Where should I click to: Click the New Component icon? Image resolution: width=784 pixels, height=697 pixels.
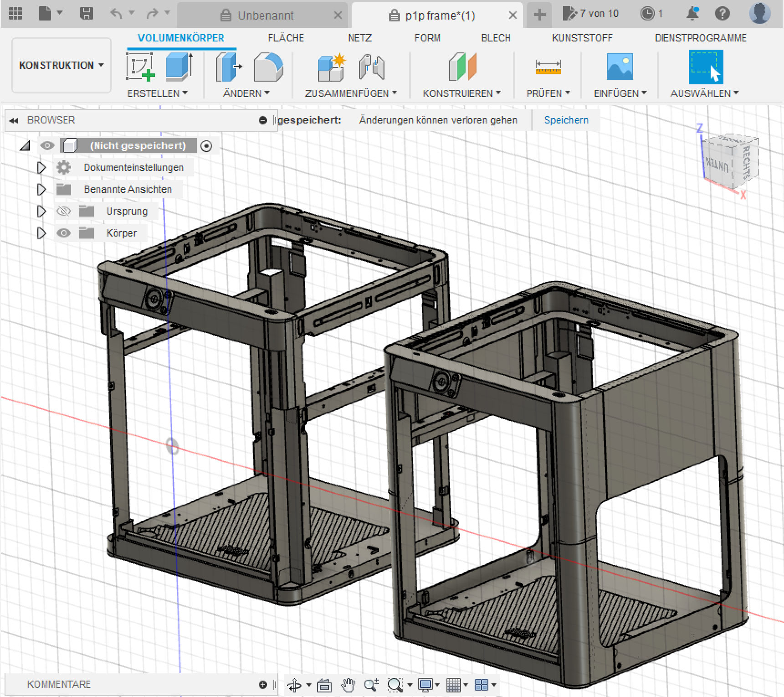(x=332, y=67)
